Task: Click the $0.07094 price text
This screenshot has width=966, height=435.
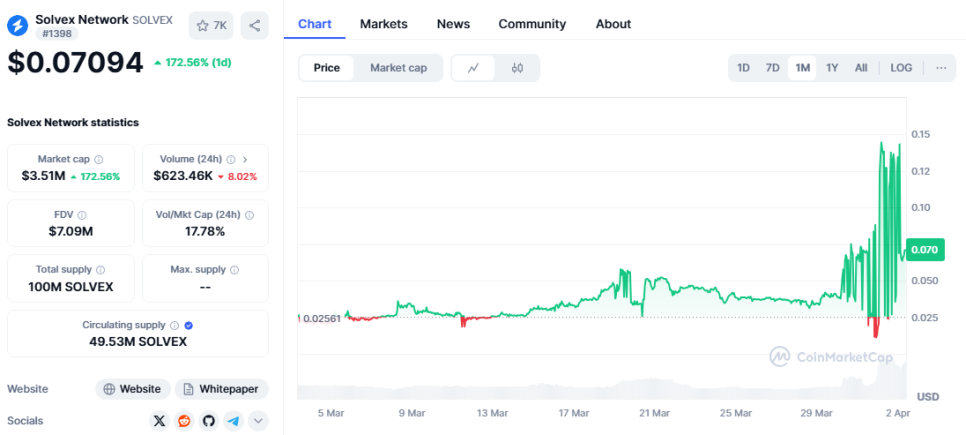Action: (75, 63)
